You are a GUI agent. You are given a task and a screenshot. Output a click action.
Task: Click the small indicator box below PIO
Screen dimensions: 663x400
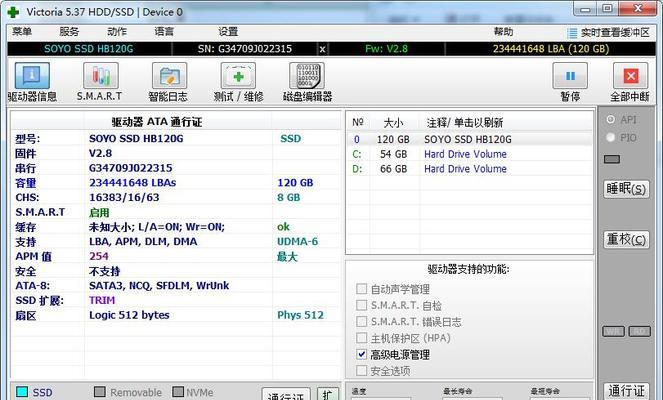pyautogui.click(x=612, y=159)
